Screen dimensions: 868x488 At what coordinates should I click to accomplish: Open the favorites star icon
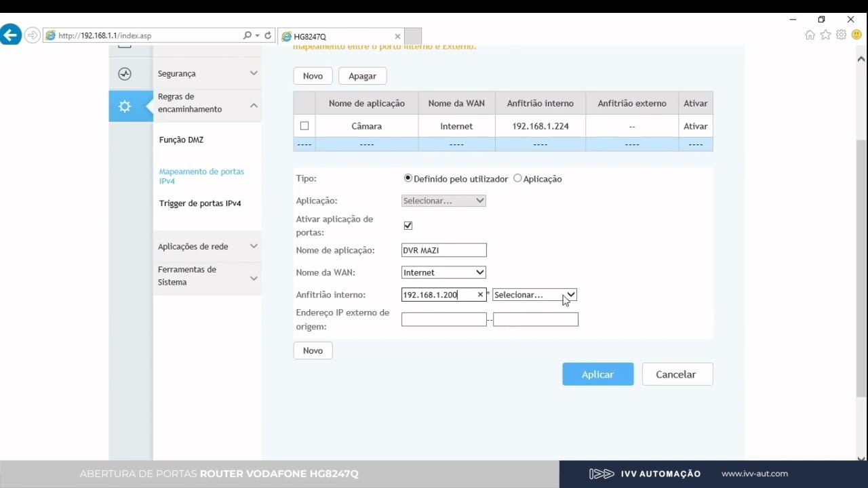(825, 35)
